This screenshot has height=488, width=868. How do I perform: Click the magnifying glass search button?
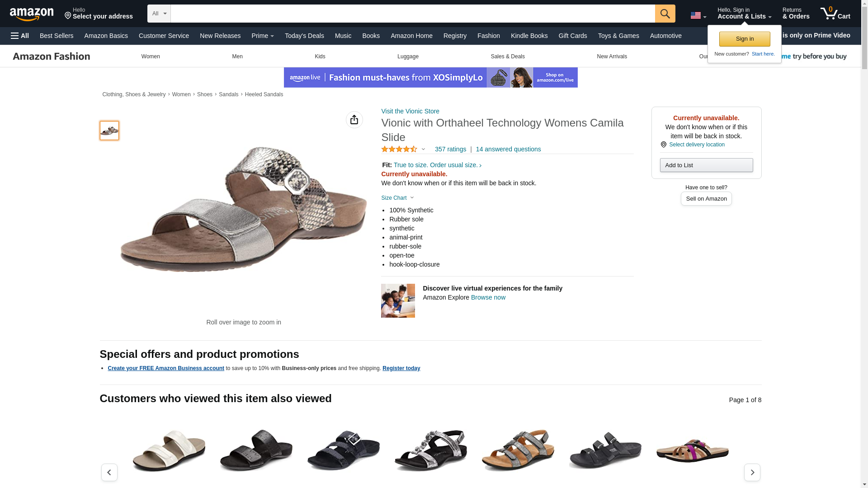tap(665, 14)
